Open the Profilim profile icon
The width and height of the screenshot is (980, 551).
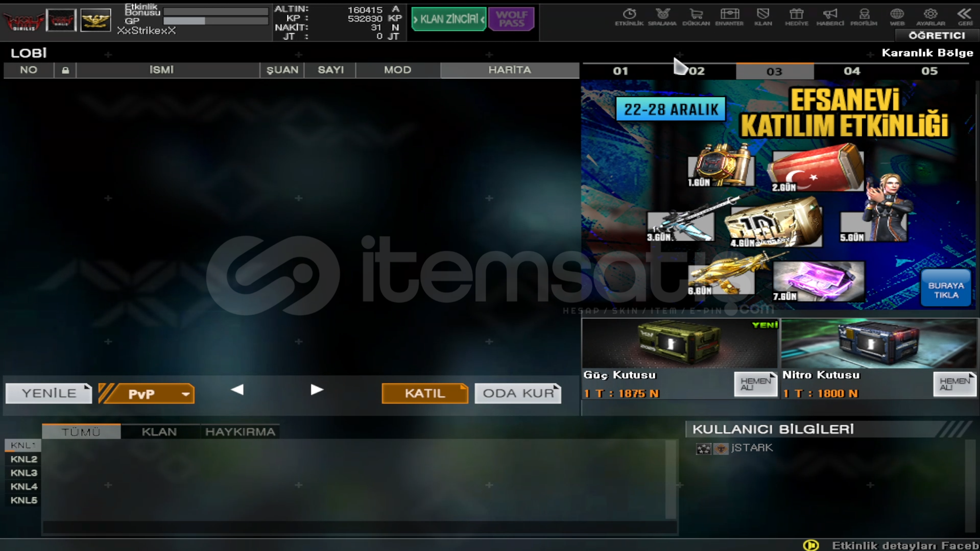pyautogui.click(x=864, y=17)
